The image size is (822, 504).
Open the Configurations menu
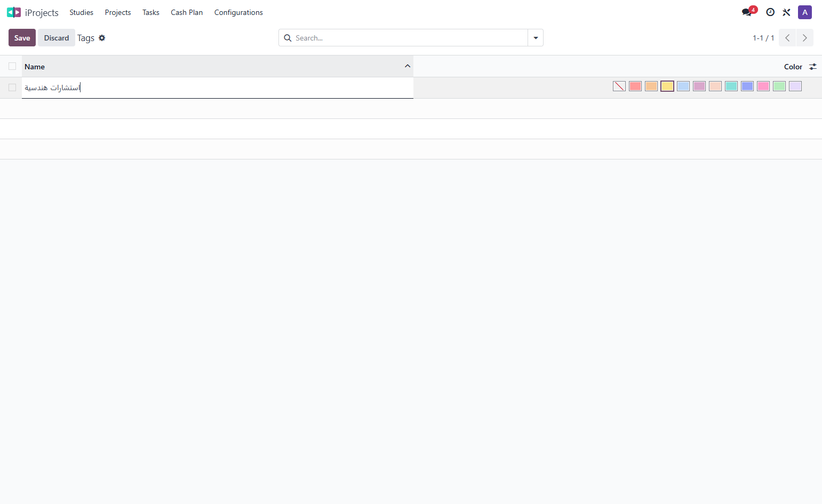tap(238, 12)
